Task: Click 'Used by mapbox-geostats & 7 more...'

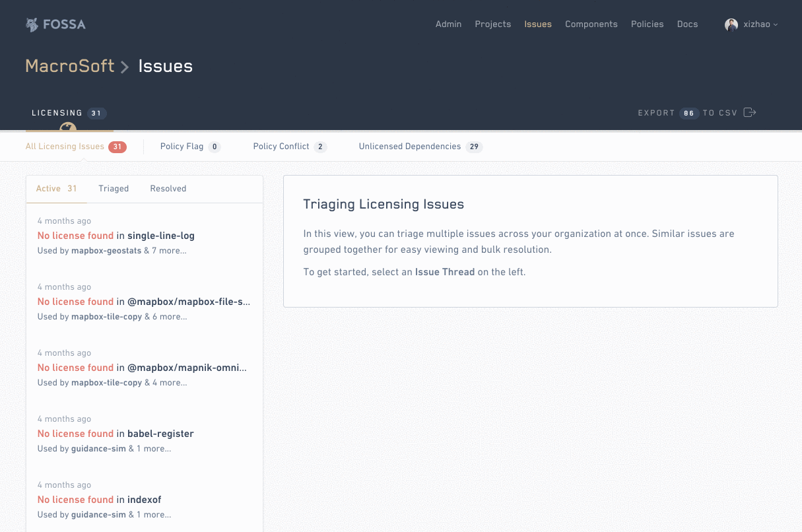Action: (112, 251)
